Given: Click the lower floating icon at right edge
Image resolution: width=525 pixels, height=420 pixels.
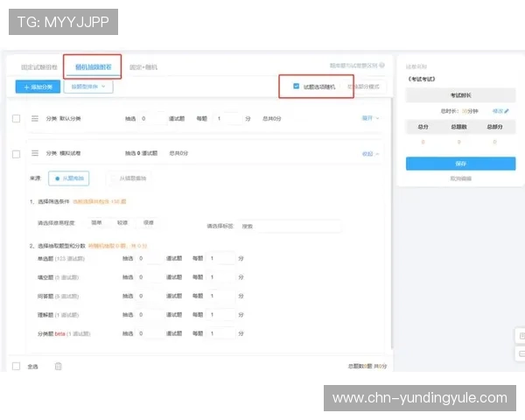Looking at the screenshot, I should tap(521, 353).
